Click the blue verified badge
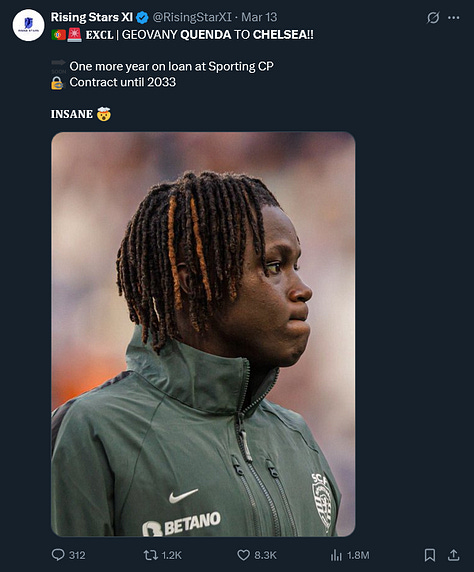Image resolution: width=474 pixels, height=572 pixels. pyautogui.click(x=142, y=17)
